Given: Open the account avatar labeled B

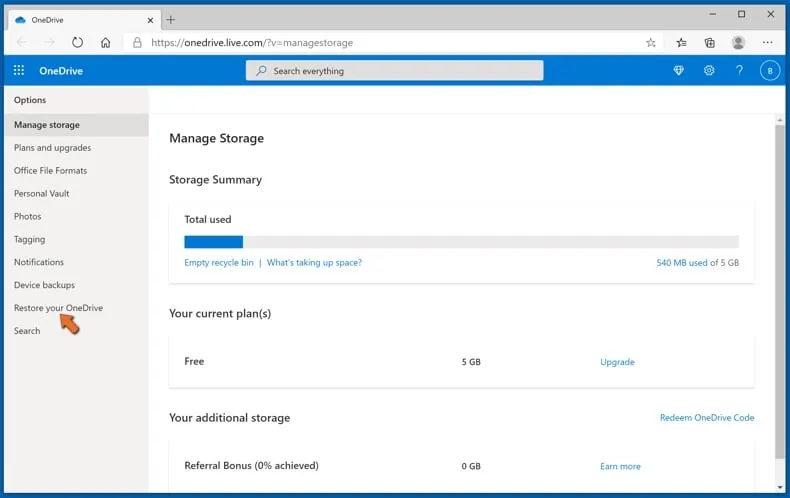Looking at the screenshot, I should point(769,71).
